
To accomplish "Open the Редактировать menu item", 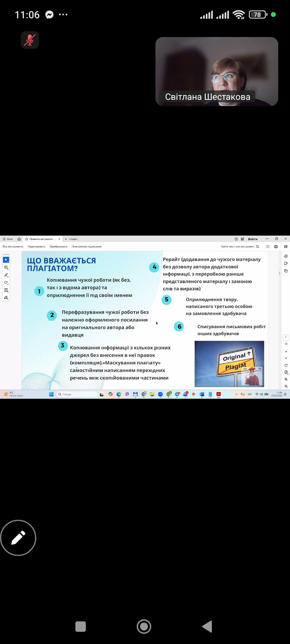I will pyautogui.click(x=36, y=247).
